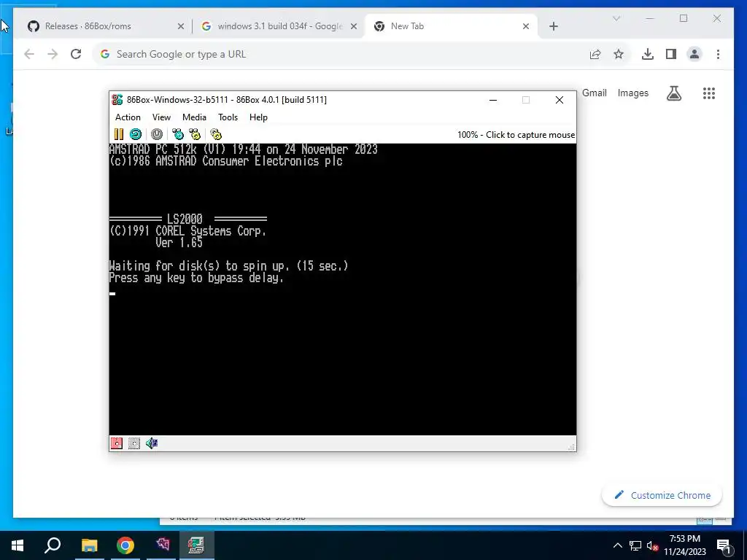Open network tray icon
Viewport: 747px width, 560px height.
coord(635,545)
